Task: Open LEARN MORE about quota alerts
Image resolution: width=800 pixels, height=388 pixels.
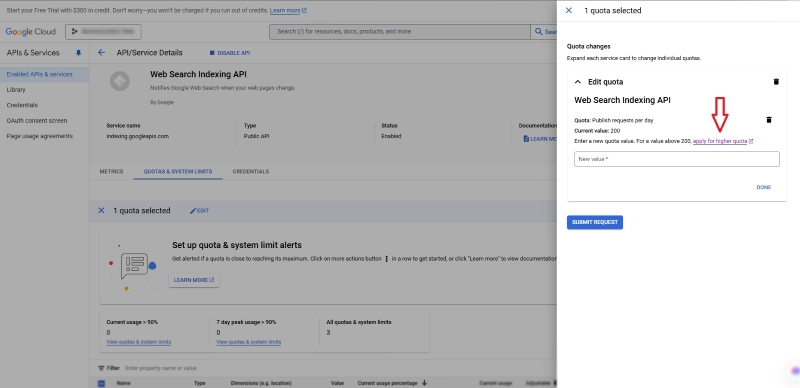Action: click(x=194, y=280)
